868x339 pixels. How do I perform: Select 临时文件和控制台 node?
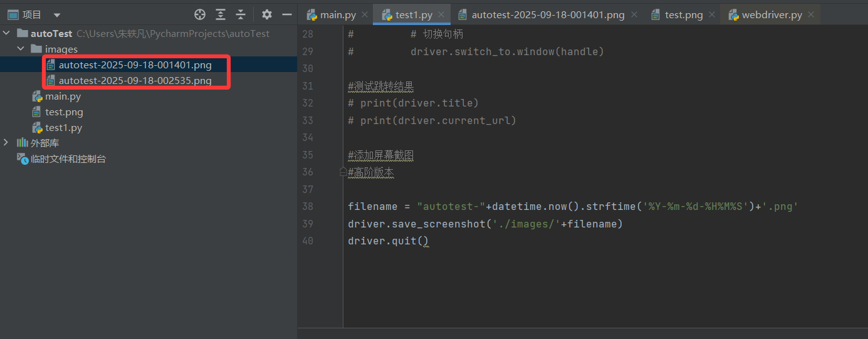pos(68,159)
